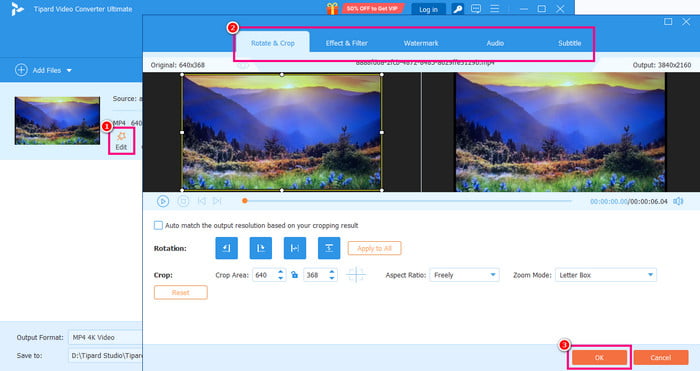This screenshot has width=700, height=371.
Task: Click the playback progress track
Action: click(407, 201)
